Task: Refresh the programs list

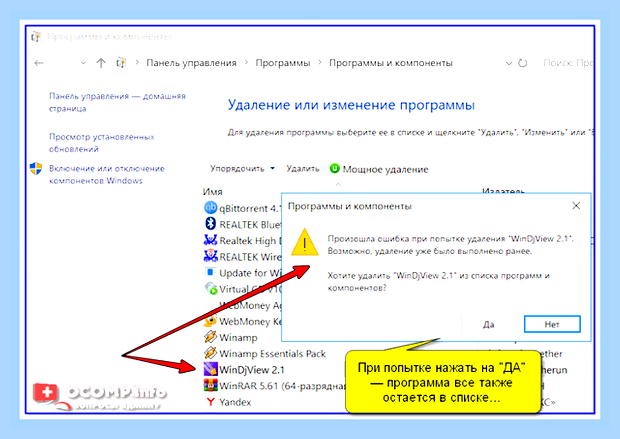Action: 523,63
